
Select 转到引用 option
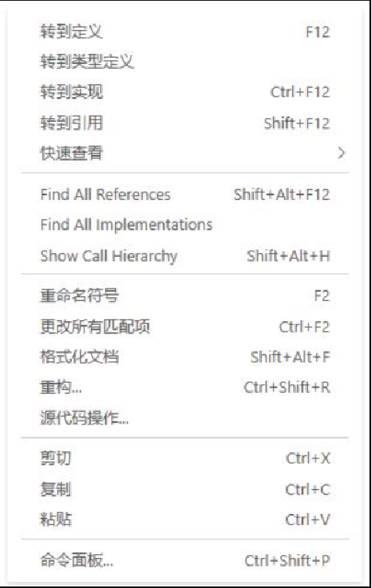[185, 123]
